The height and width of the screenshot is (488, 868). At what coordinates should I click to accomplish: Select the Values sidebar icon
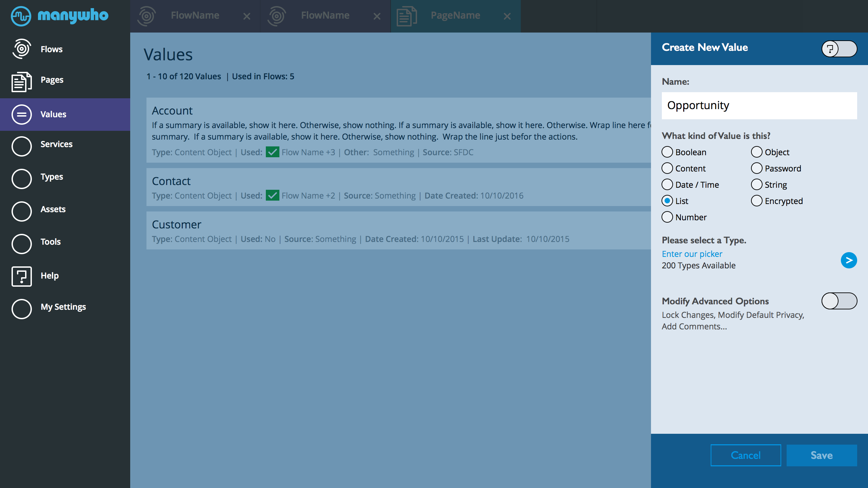coord(22,114)
